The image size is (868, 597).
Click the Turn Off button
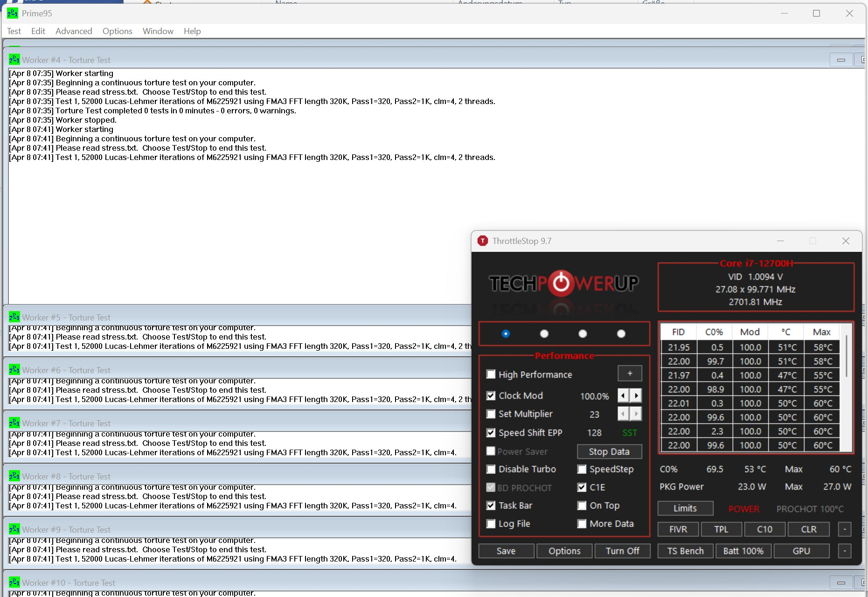622,551
